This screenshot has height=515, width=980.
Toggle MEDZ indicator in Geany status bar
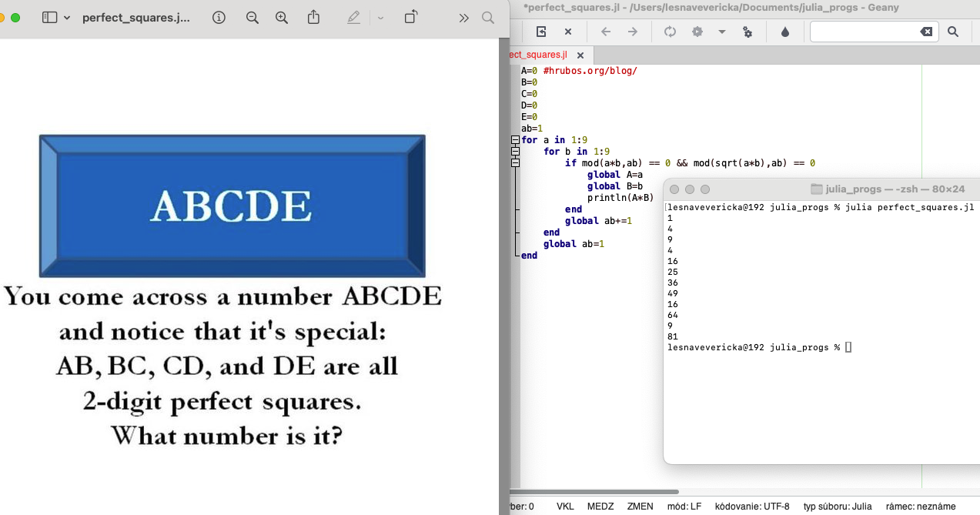coord(600,507)
